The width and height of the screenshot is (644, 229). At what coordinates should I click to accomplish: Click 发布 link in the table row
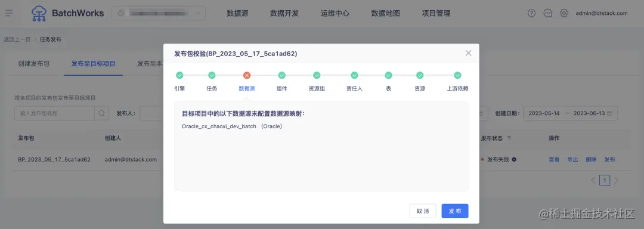coord(609,160)
